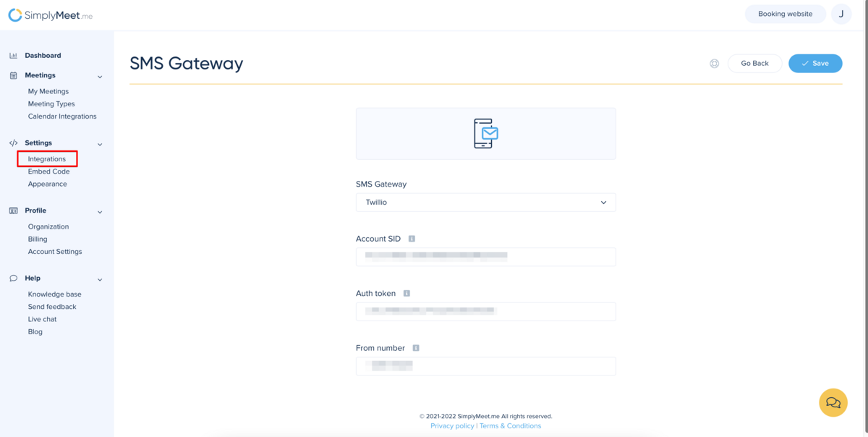Click the Go Back button
The image size is (868, 437).
click(x=754, y=64)
